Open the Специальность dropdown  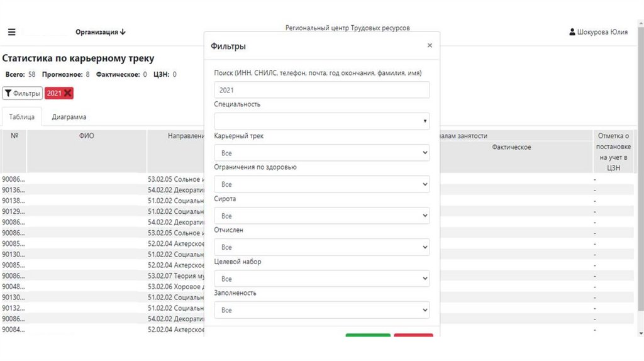coord(321,121)
